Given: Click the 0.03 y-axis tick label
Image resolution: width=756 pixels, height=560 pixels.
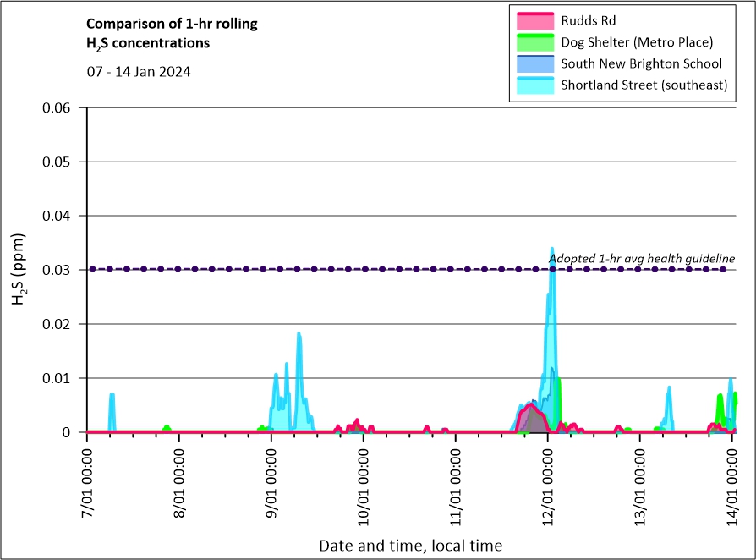Looking at the screenshot, I should tap(58, 270).
